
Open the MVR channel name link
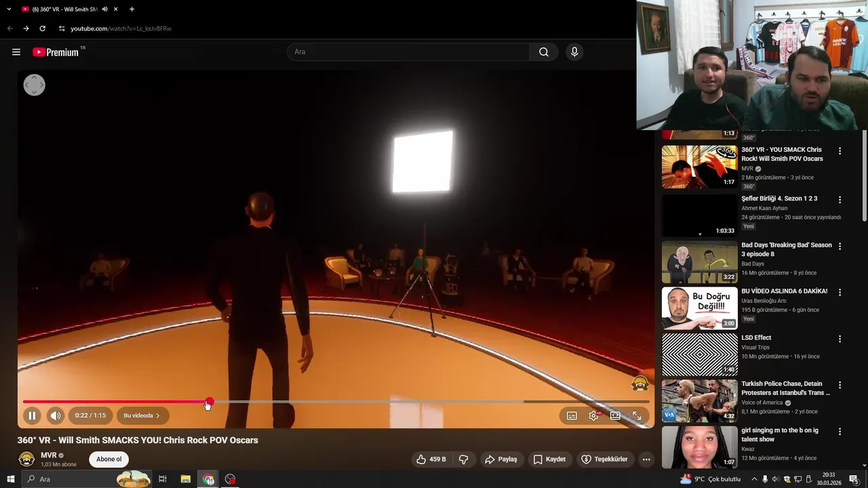click(x=48, y=455)
